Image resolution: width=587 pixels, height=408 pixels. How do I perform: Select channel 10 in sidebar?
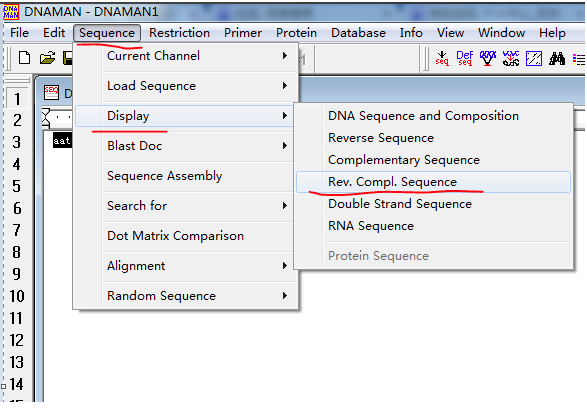[16, 296]
